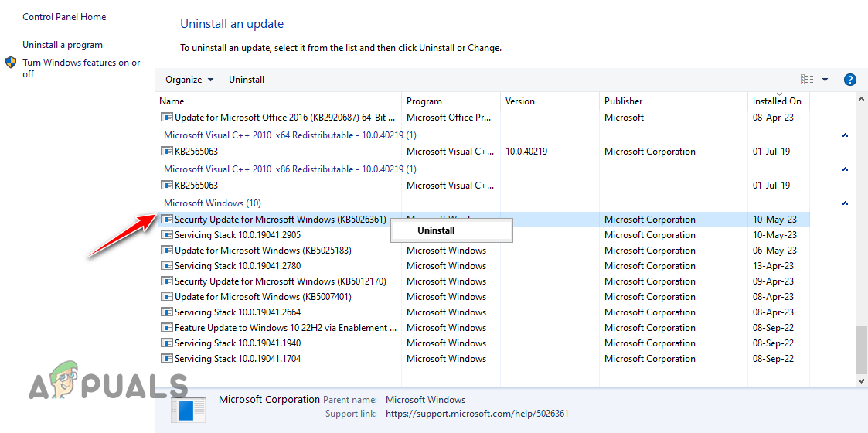Select Servicing Stack 10.0.19041.1704 row name
Viewport: 868px width, 433px height.
pyautogui.click(x=237, y=359)
